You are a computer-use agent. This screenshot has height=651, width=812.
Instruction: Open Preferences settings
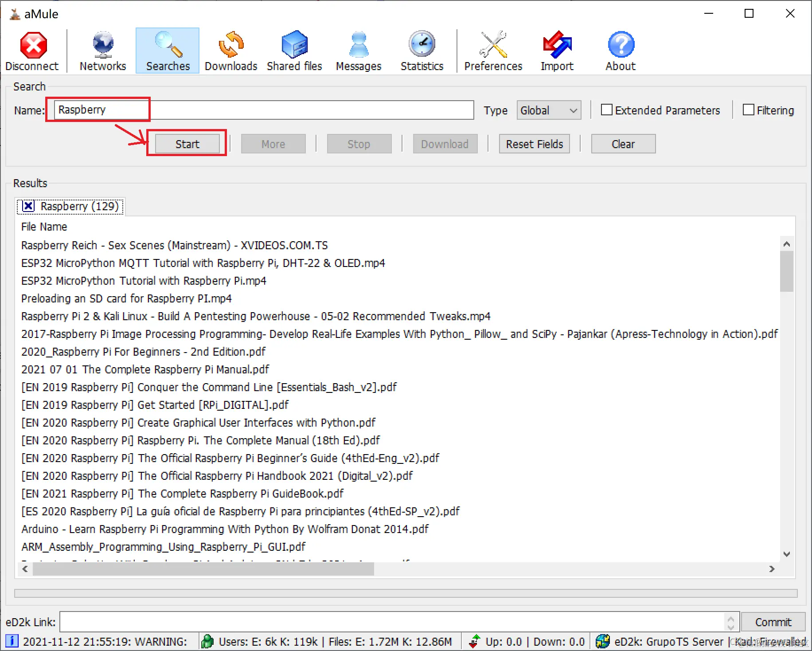(x=493, y=51)
